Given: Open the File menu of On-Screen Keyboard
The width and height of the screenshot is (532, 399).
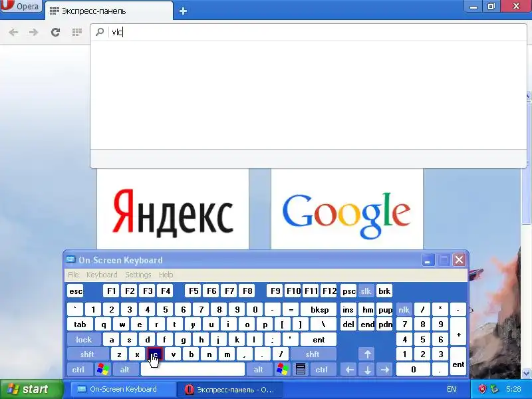Looking at the screenshot, I should click(x=73, y=275).
